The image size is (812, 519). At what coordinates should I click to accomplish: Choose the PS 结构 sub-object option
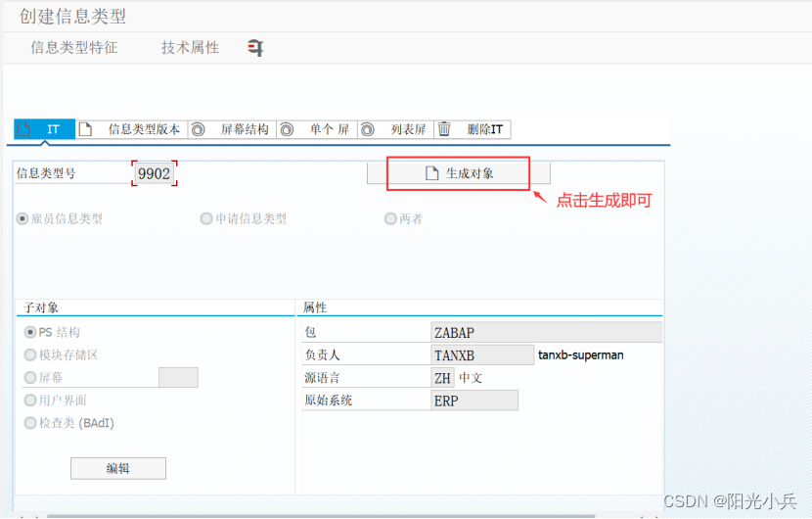pos(30,332)
